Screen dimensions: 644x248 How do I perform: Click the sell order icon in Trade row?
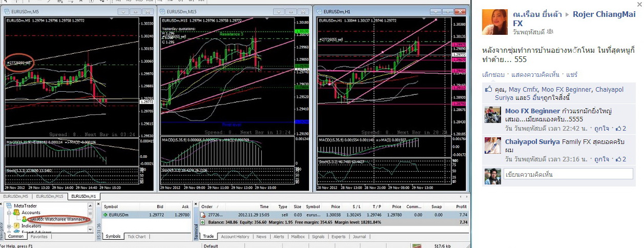203,215
